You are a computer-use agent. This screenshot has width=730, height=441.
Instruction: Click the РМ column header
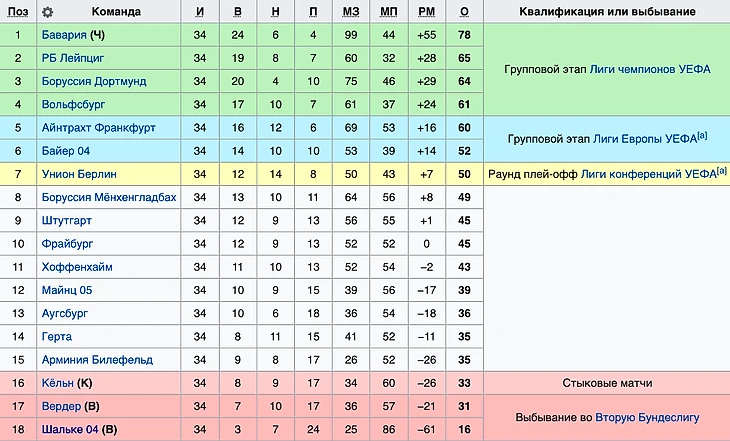coord(427,12)
